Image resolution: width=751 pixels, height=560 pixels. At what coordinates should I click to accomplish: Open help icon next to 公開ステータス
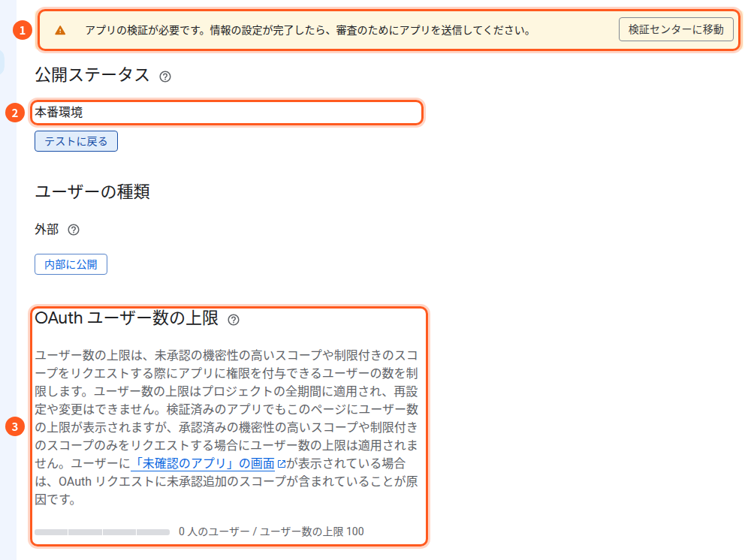(165, 77)
